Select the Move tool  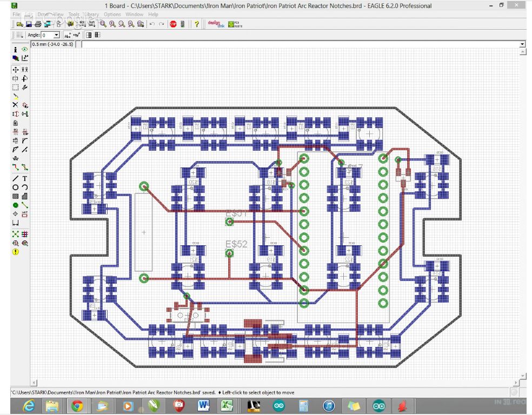(15, 70)
